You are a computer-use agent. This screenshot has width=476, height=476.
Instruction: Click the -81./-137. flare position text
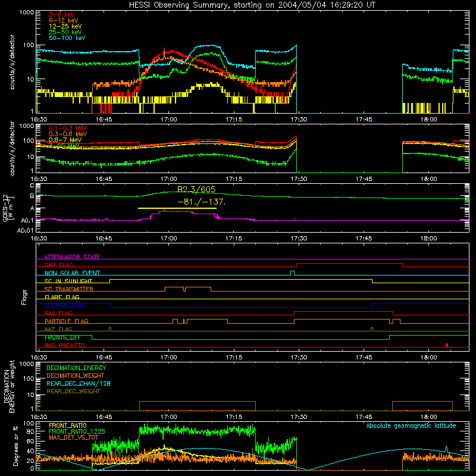tap(201, 202)
